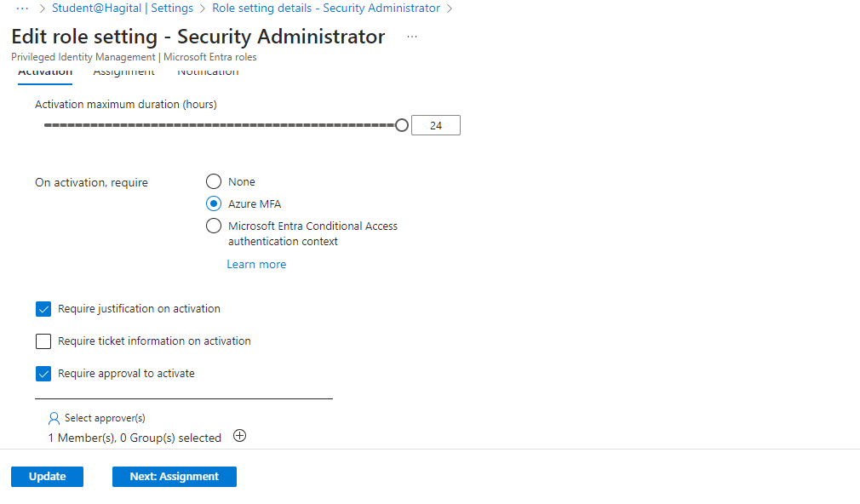
Task: Click the Next: Assignment button
Action: point(175,477)
